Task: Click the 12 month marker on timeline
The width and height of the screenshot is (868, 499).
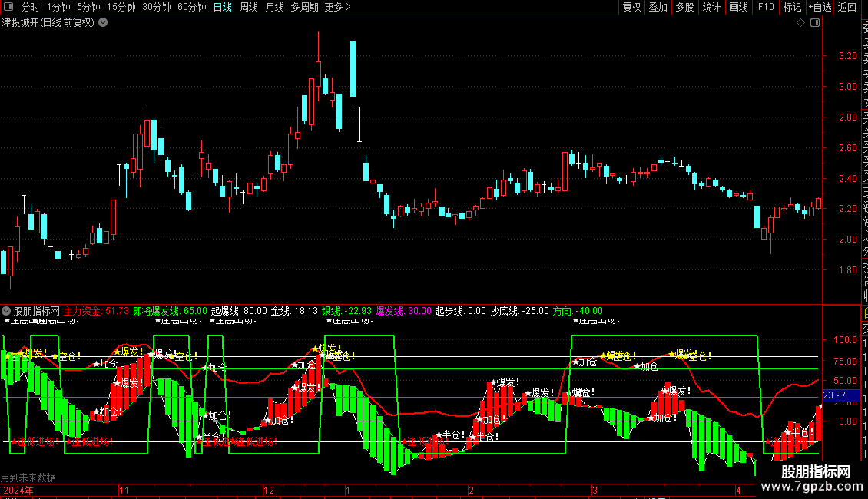Action: click(269, 490)
